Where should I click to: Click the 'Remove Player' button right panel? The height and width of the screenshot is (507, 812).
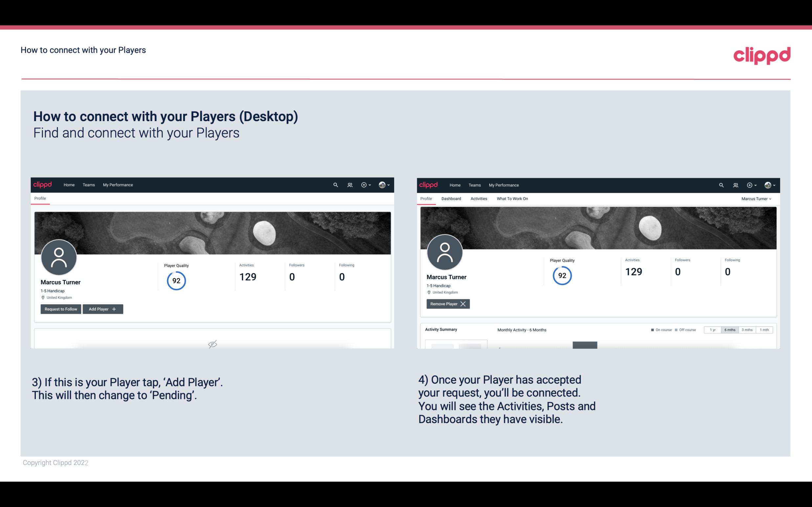coord(448,304)
